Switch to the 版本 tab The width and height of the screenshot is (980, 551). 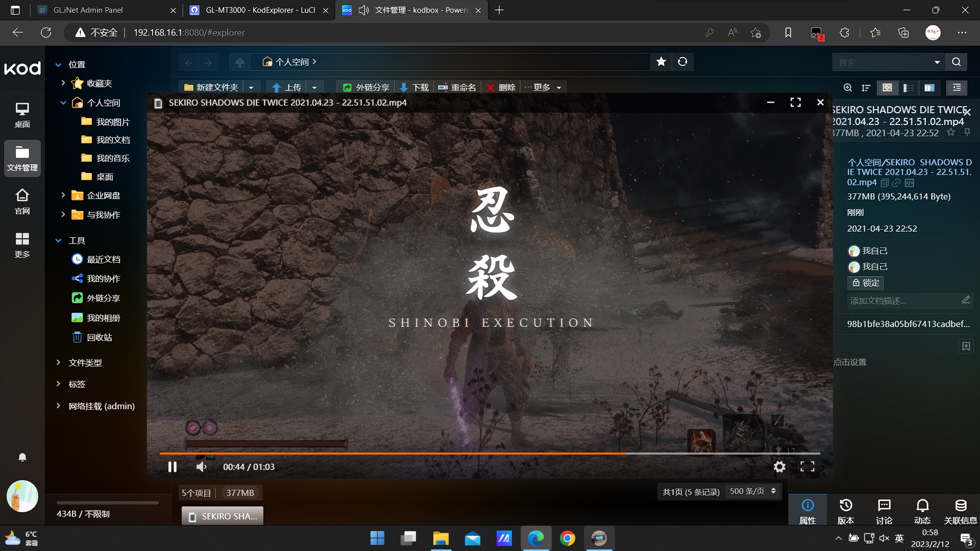point(846,511)
